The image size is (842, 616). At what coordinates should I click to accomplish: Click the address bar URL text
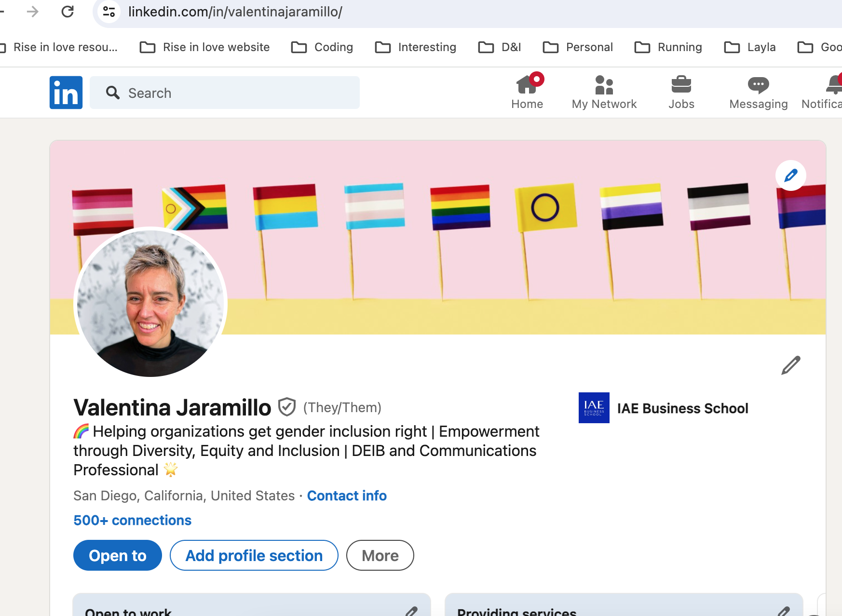pos(235,12)
